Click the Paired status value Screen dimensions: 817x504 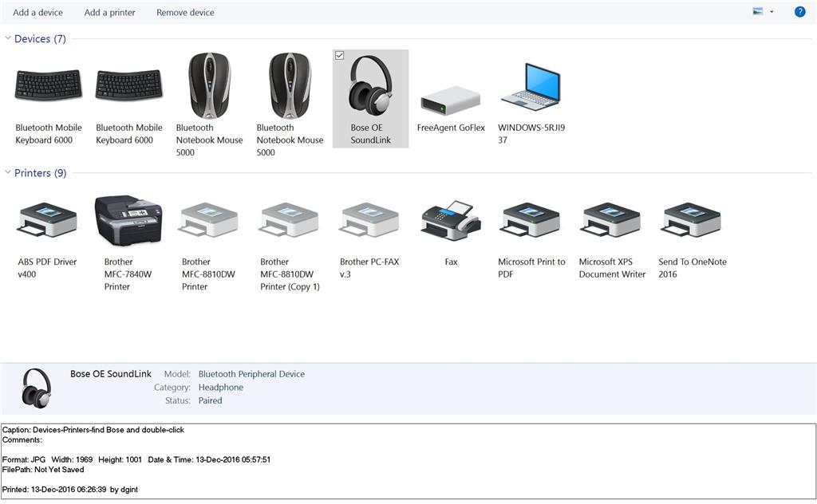click(210, 400)
